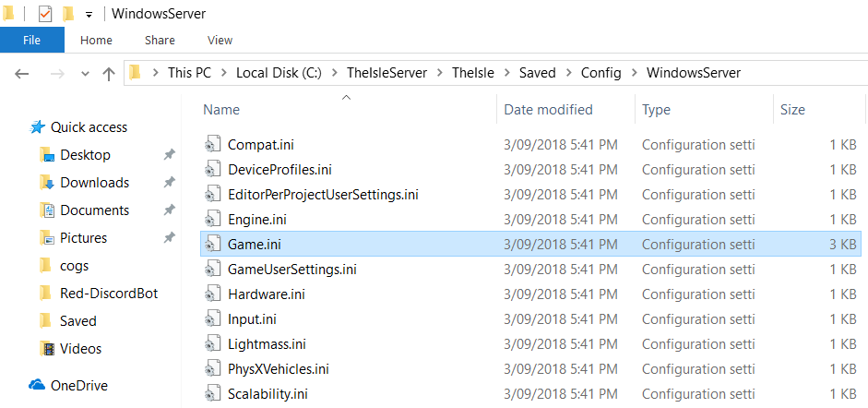868x408 pixels.
Task: Click the New Folder icon in title bar
Action: point(68,14)
